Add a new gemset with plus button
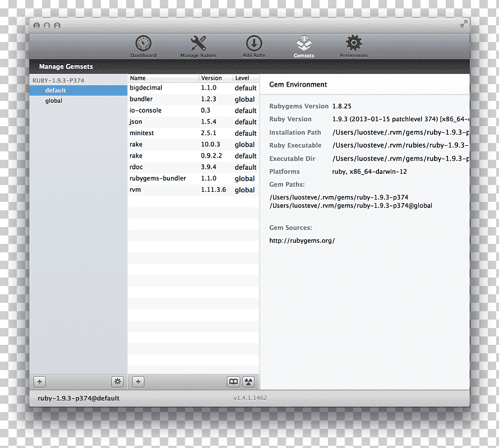Image resolution: width=499 pixels, height=448 pixels. [x=40, y=381]
